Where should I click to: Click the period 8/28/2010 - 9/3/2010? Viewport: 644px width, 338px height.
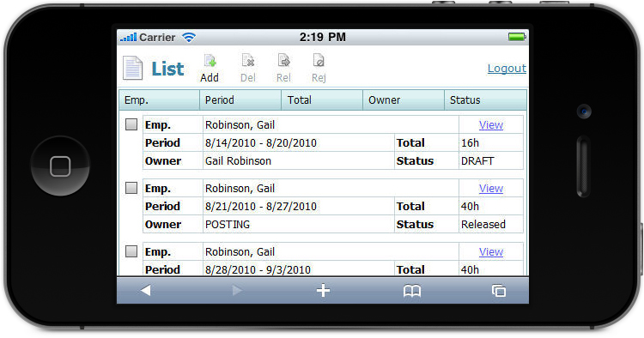(x=258, y=270)
